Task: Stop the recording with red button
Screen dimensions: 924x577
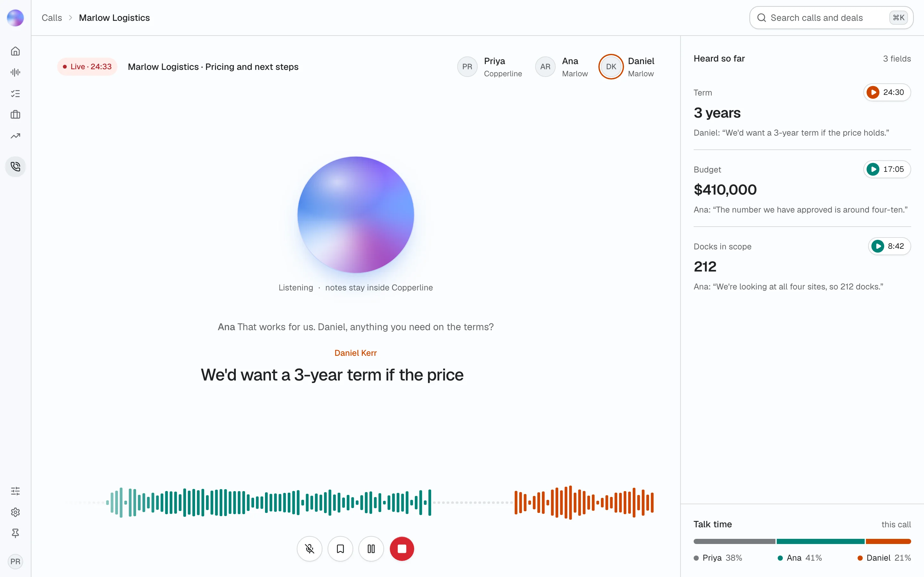Action: coord(402,549)
